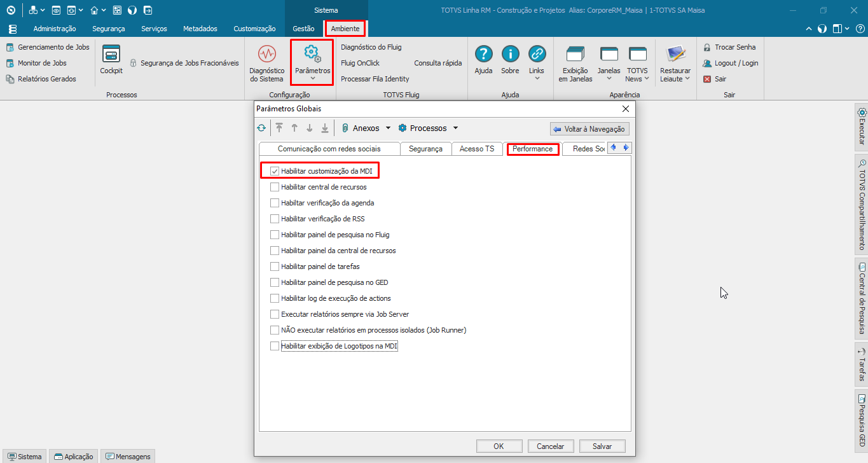Expand the Links dropdown arrow

537,79
